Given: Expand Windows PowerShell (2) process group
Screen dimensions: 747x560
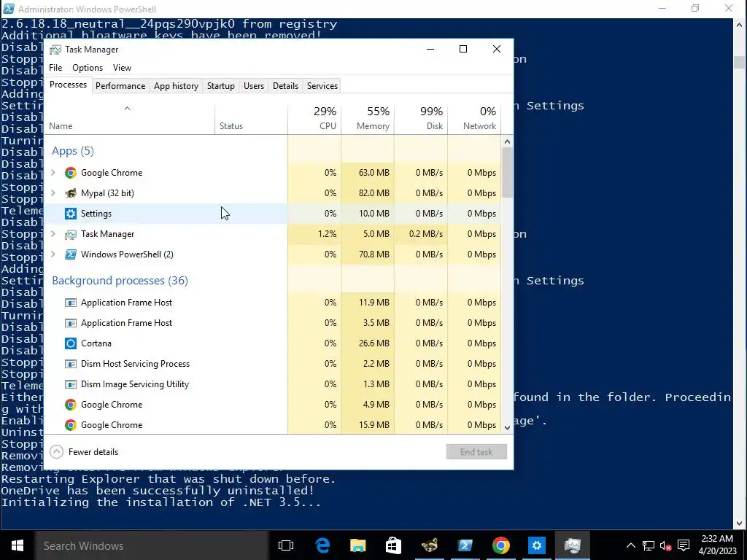Looking at the screenshot, I should coord(53,254).
